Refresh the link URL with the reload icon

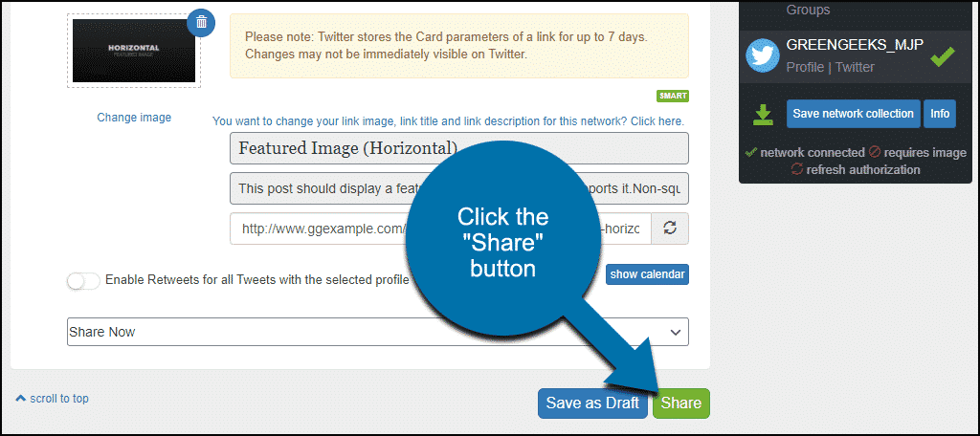(x=670, y=229)
